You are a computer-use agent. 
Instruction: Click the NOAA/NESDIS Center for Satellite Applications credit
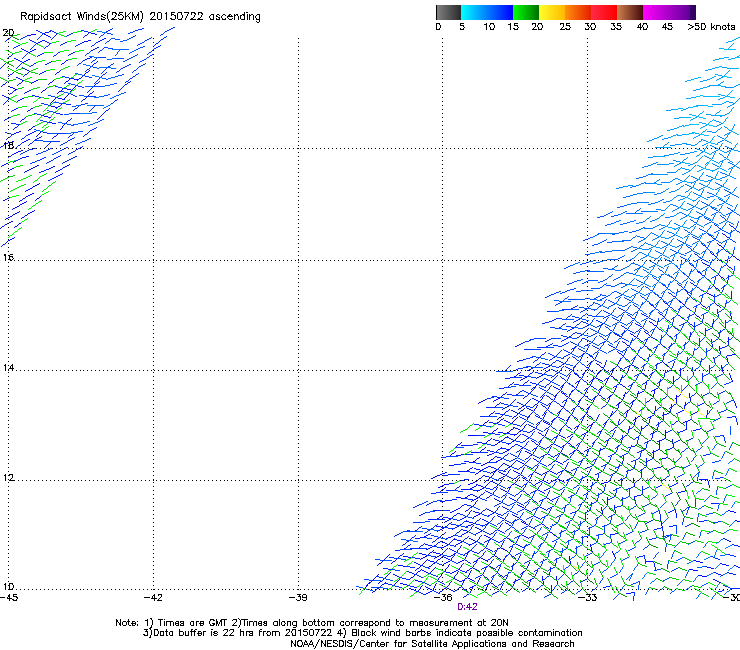click(432, 644)
